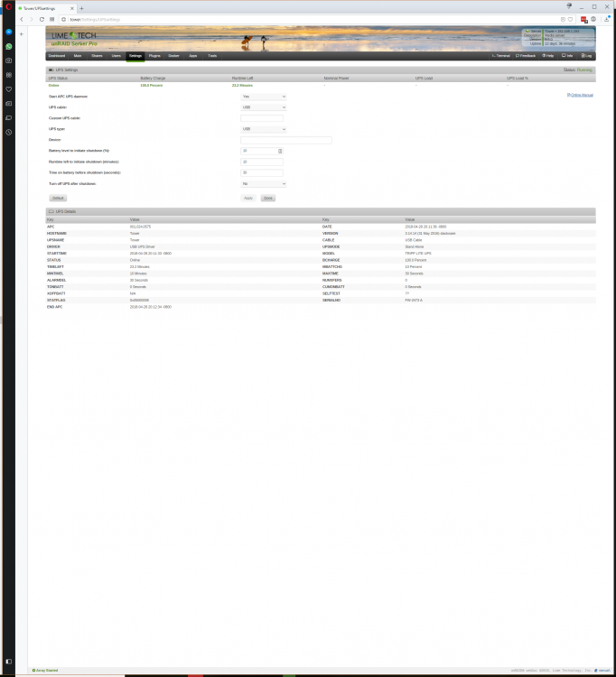Expand the UPS cable dropdown
The height and width of the screenshot is (677, 616).
tap(264, 107)
